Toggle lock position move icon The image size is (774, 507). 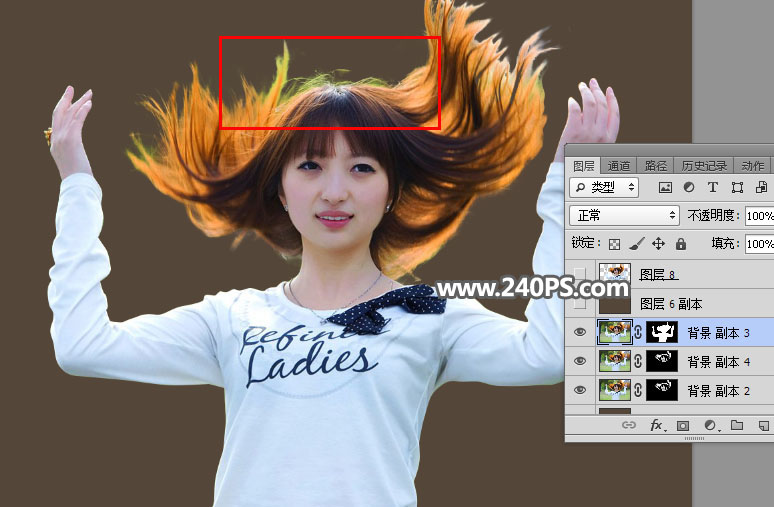point(658,243)
